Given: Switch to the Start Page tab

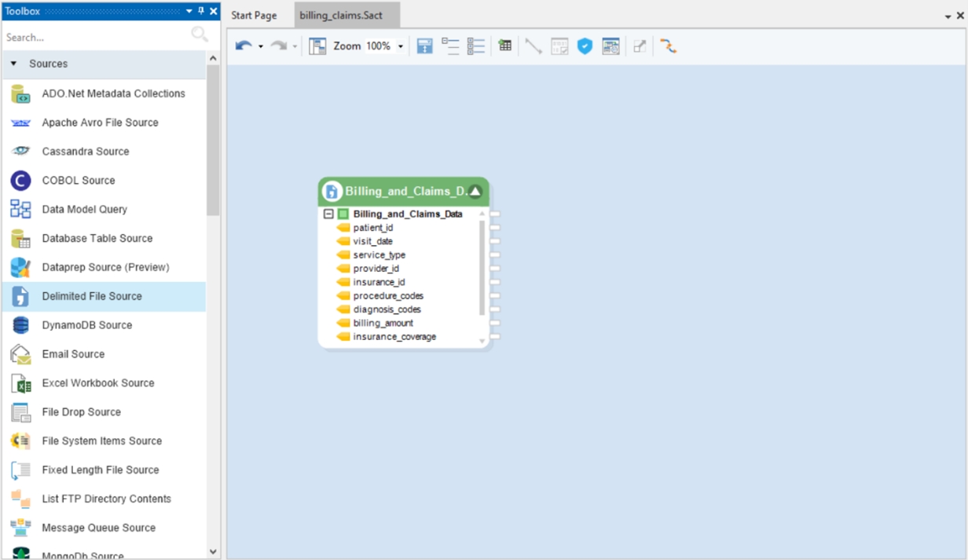Looking at the screenshot, I should [254, 15].
